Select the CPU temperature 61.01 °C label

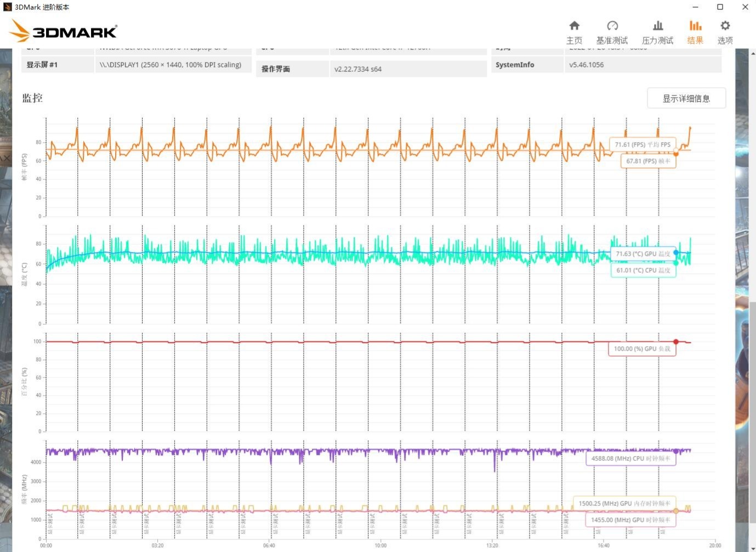pyautogui.click(x=643, y=271)
